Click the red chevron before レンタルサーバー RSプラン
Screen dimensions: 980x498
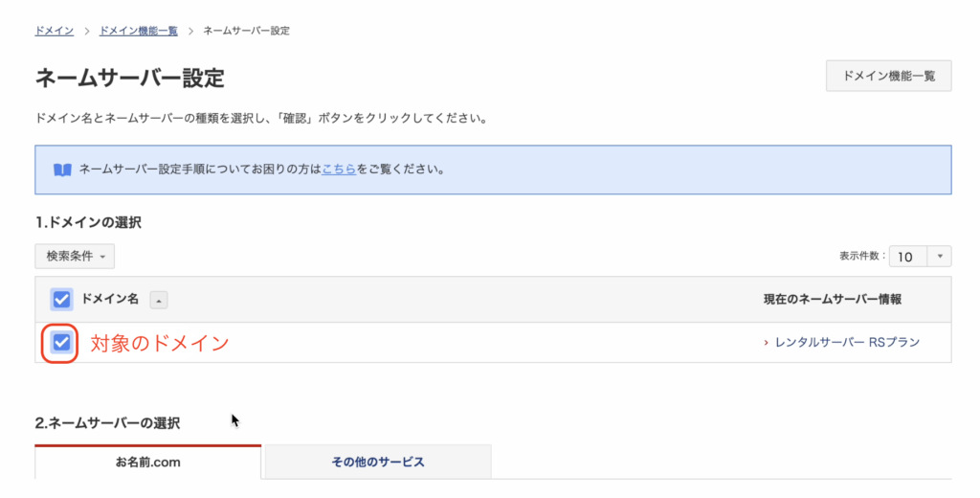pos(767,343)
